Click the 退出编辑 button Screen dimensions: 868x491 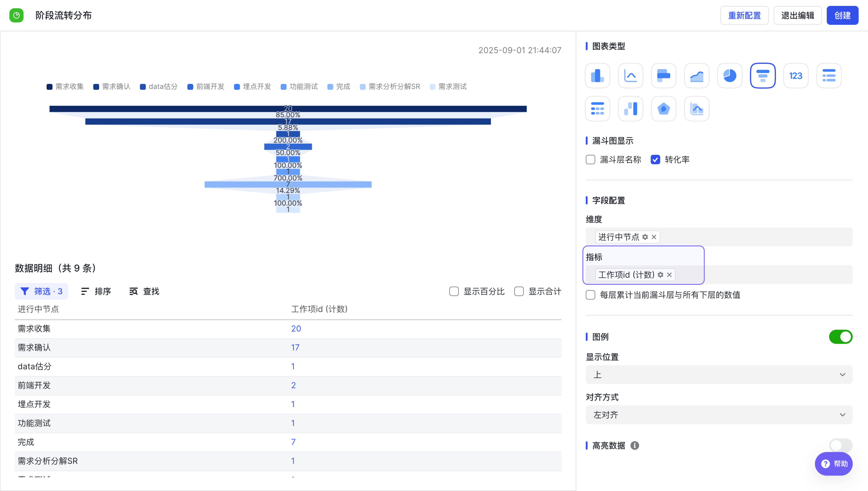tap(797, 16)
